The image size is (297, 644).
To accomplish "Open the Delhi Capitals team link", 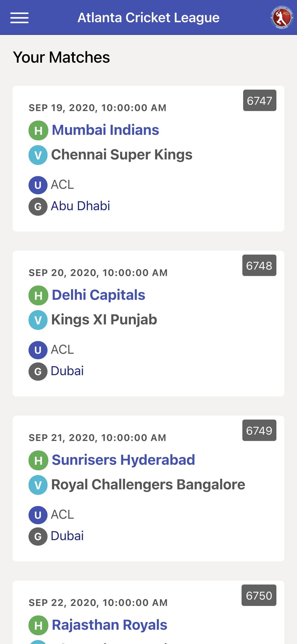I will tap(98, 295).
